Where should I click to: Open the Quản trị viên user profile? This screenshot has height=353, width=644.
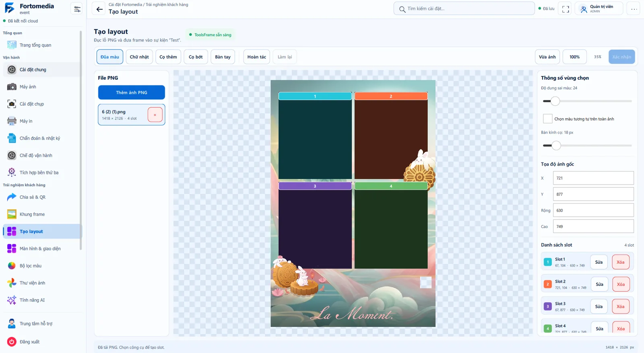point(599,8)
